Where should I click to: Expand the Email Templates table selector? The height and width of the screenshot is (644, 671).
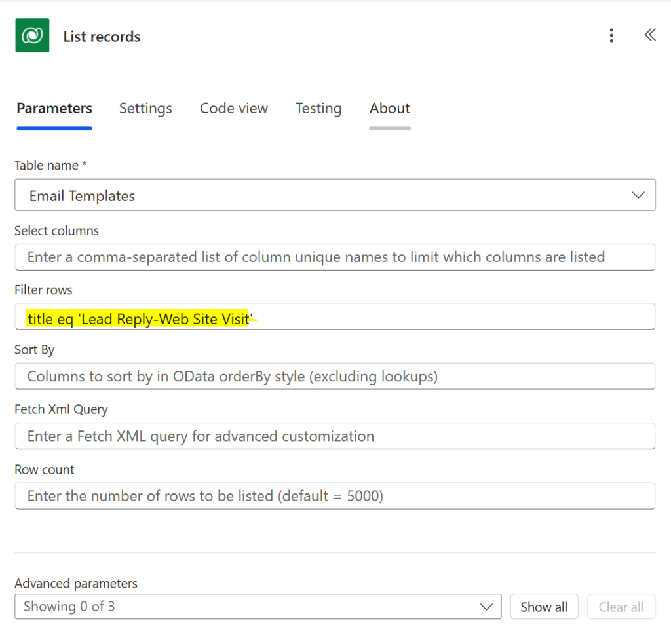[x=335, y=195]
